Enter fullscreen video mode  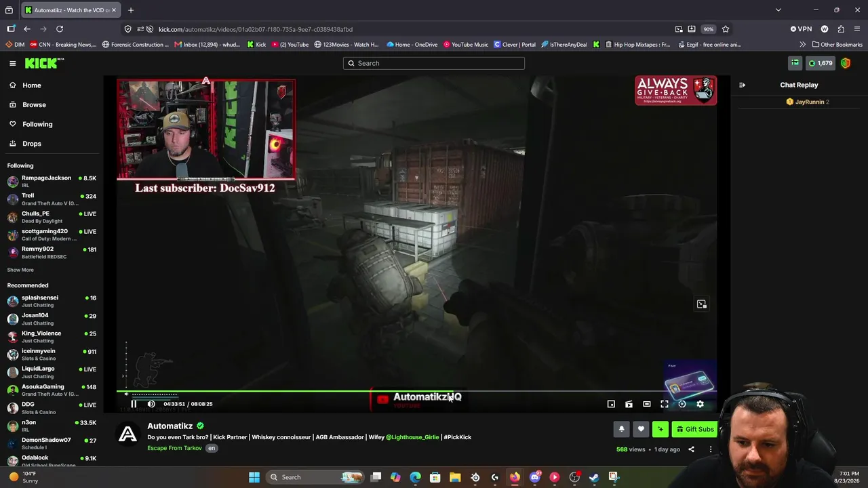coord(665,404)
